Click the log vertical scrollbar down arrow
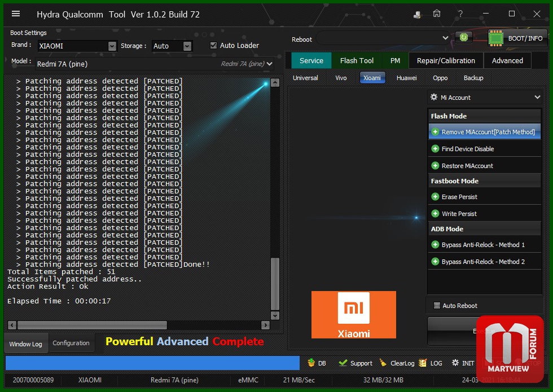Viewport: 553px width, 392px height. pos(275,315)
